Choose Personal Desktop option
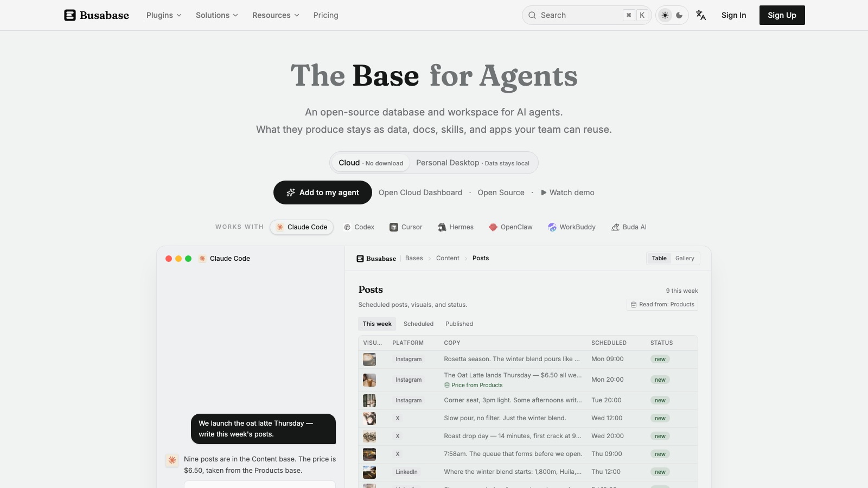 (473, 163)
